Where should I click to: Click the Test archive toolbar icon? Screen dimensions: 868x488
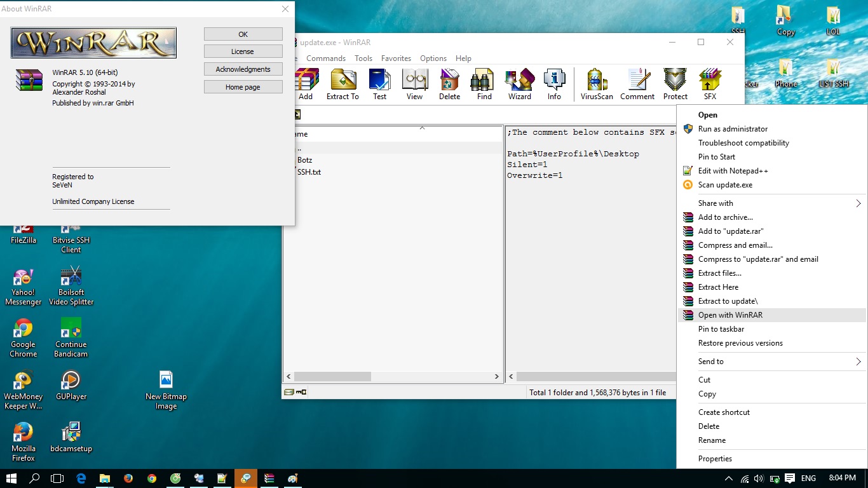click(x=379, y=85)
